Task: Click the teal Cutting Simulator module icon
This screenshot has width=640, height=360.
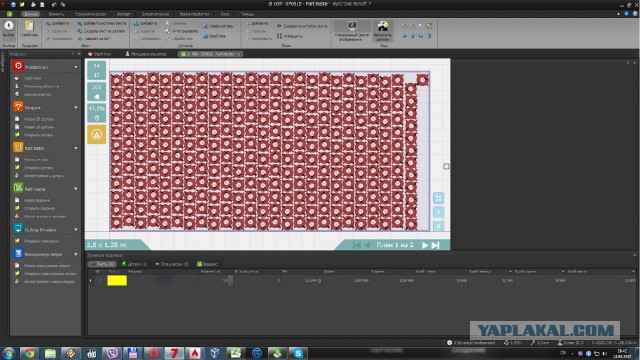Action: tap(18, 229)
